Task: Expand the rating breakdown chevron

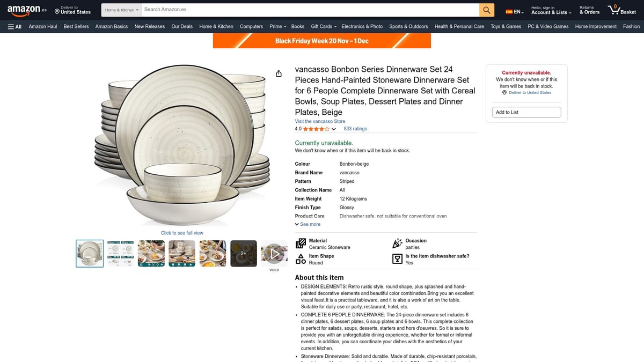Action: tap(334, 129)
